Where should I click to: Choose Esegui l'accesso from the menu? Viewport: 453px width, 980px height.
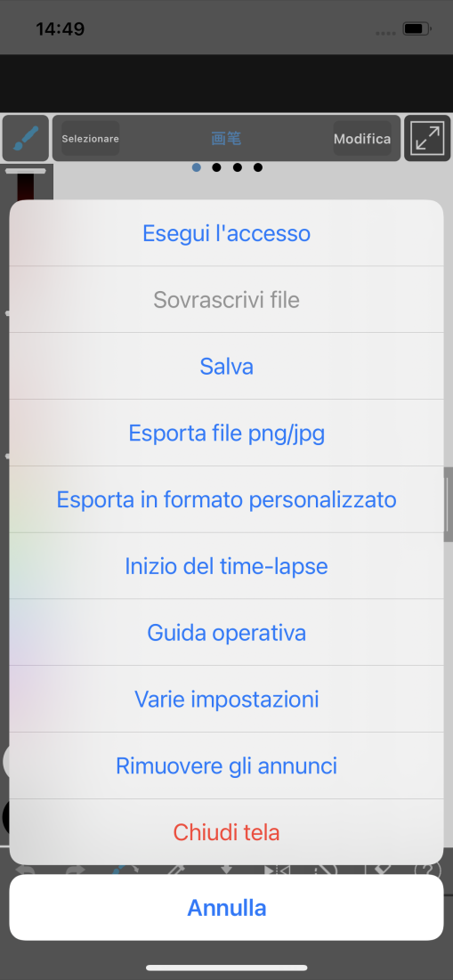(226, 233)
